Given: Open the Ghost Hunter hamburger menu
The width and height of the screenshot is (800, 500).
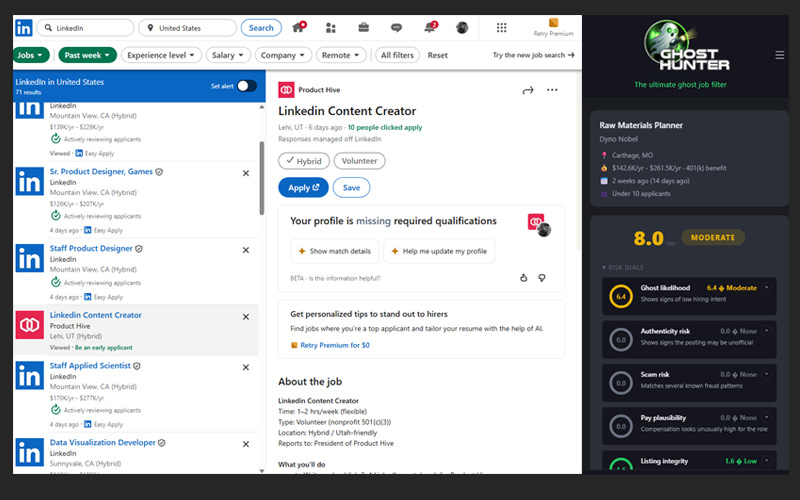Looking at the screenshot, I should click(780, 55).
